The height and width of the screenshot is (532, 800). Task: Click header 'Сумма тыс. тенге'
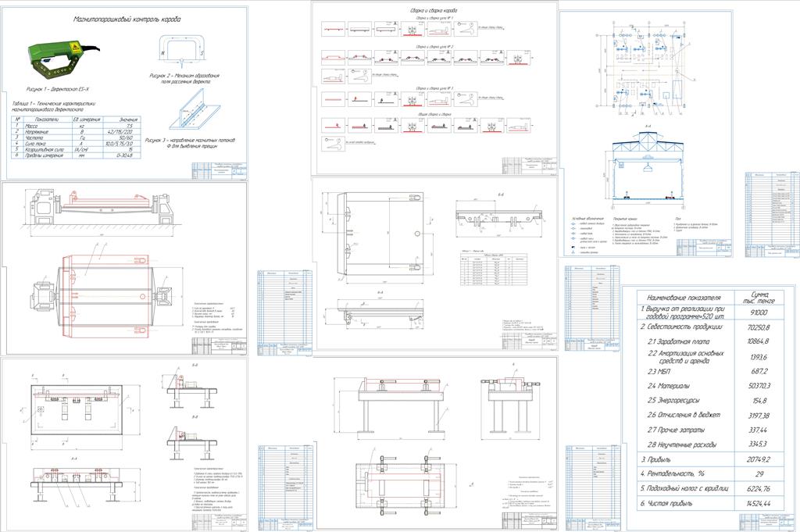point(759,298)
